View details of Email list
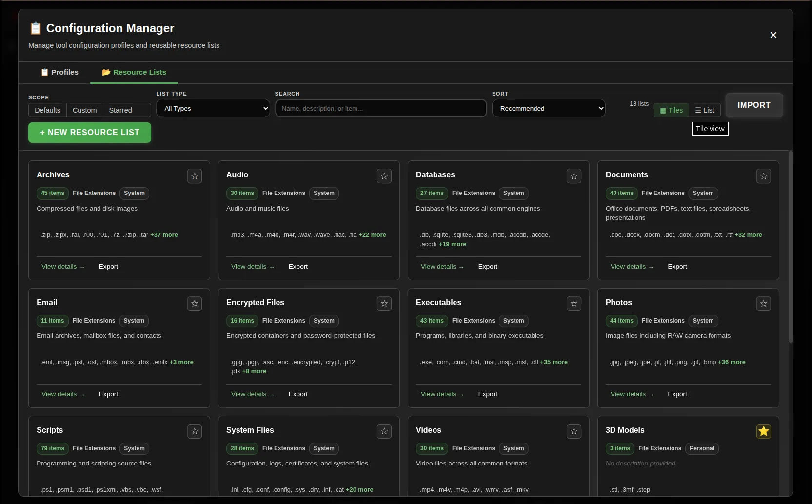The width and height of the screenshot is (812, 504). click(x=63, y=394)
